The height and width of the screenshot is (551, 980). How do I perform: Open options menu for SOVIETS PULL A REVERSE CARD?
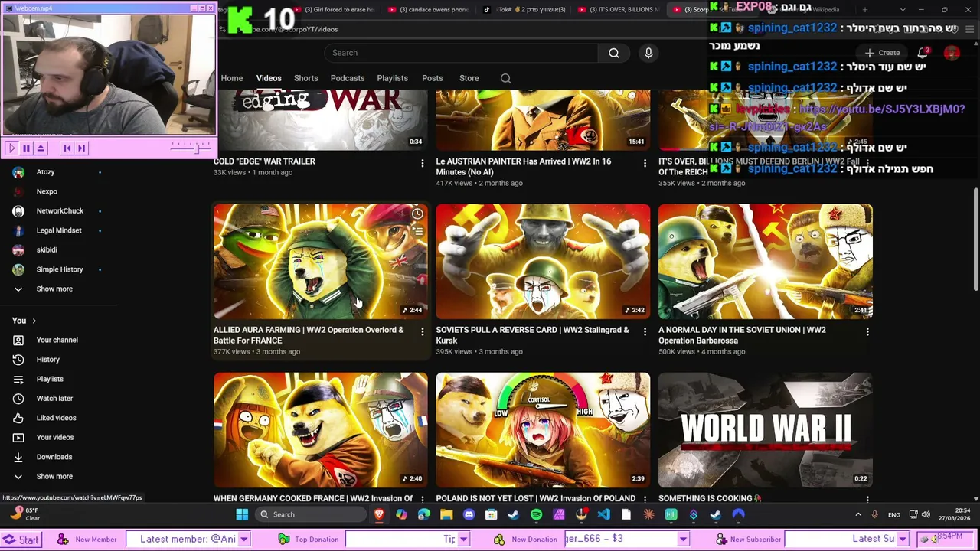(x=645, y=331)
